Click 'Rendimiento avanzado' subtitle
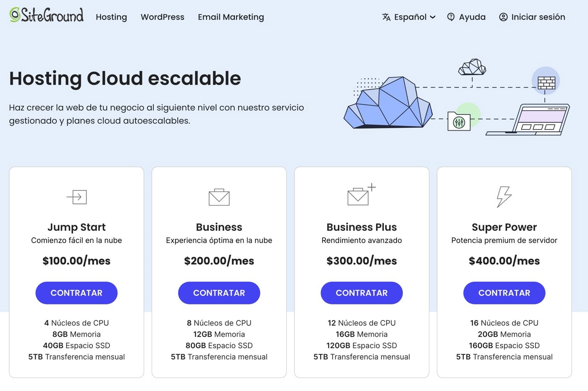 pos(362,240)
